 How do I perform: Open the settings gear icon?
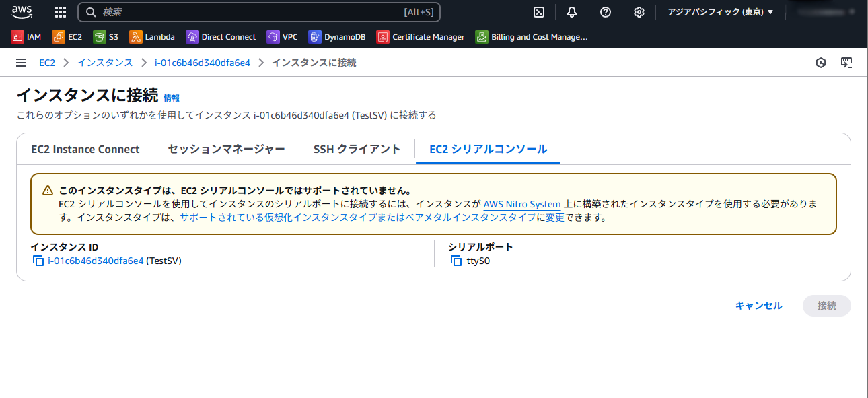click(639, 12)
